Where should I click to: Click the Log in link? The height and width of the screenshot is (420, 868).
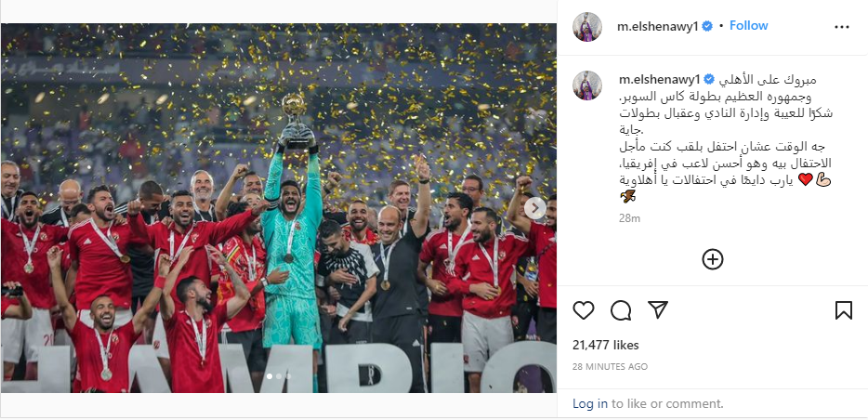[590, 404]
